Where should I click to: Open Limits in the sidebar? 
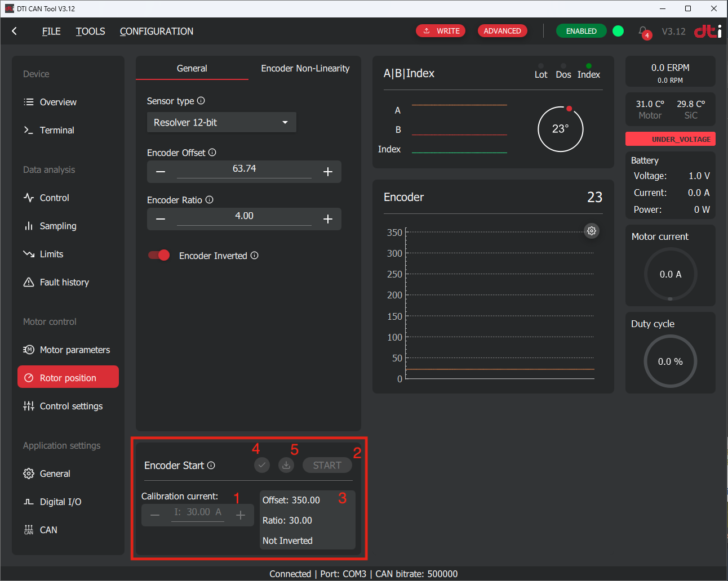[x=68, y=254]
